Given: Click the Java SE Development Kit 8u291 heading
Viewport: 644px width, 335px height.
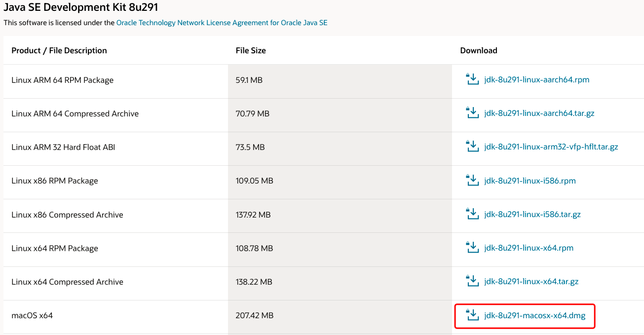Looking at the screenshot, I should 81,7.
